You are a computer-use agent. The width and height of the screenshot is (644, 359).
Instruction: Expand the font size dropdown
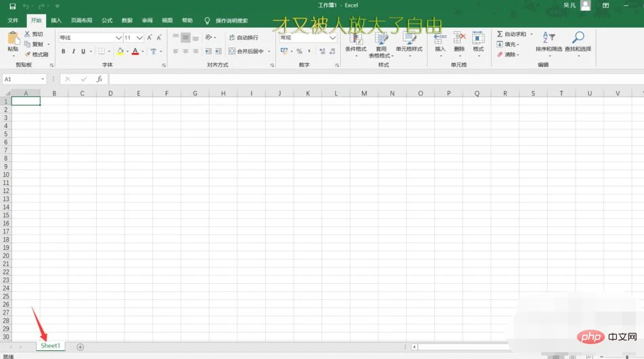point(139,38)
